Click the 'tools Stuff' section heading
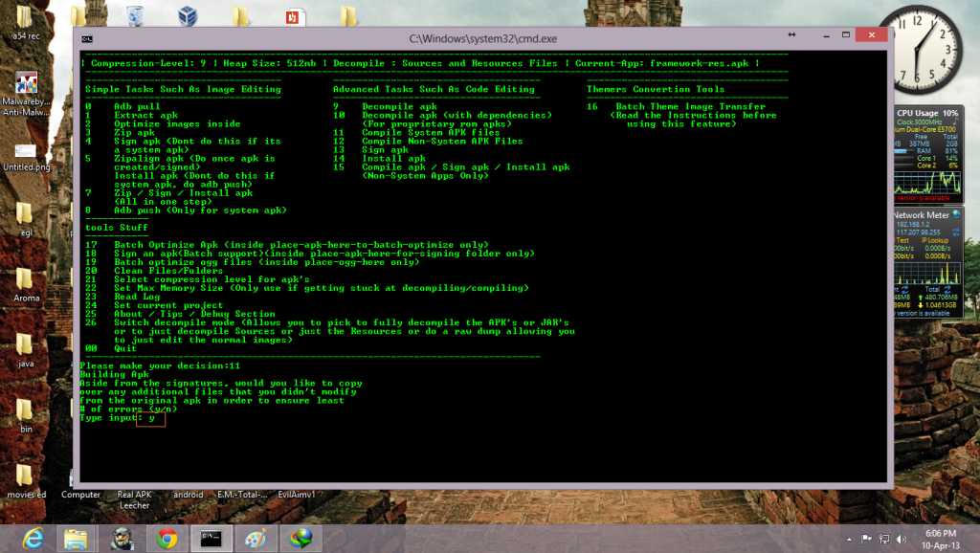The image size is (980, 553). coord(116,228)
